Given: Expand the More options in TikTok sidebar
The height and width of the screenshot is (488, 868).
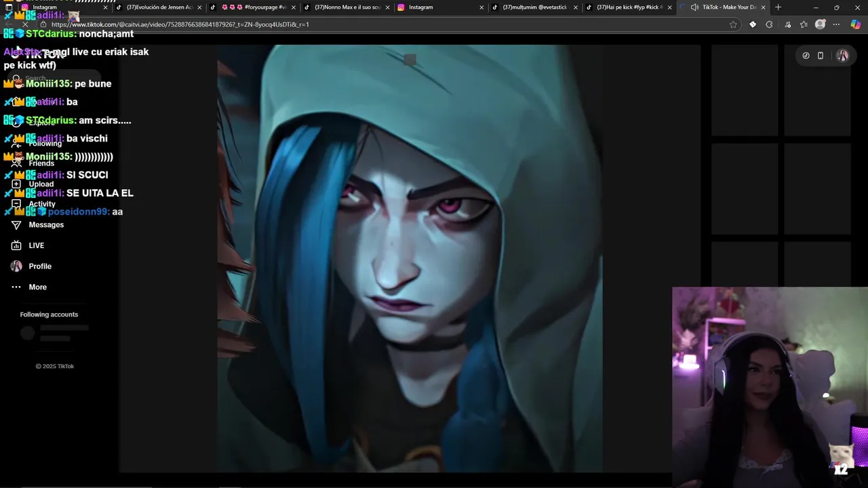Looking at the screenshot, I should tap(37, 287).
